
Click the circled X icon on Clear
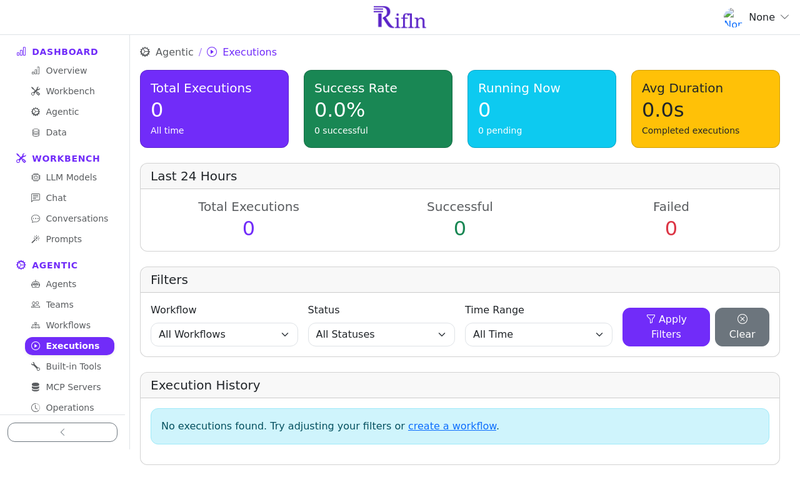(x=742, y=319)
